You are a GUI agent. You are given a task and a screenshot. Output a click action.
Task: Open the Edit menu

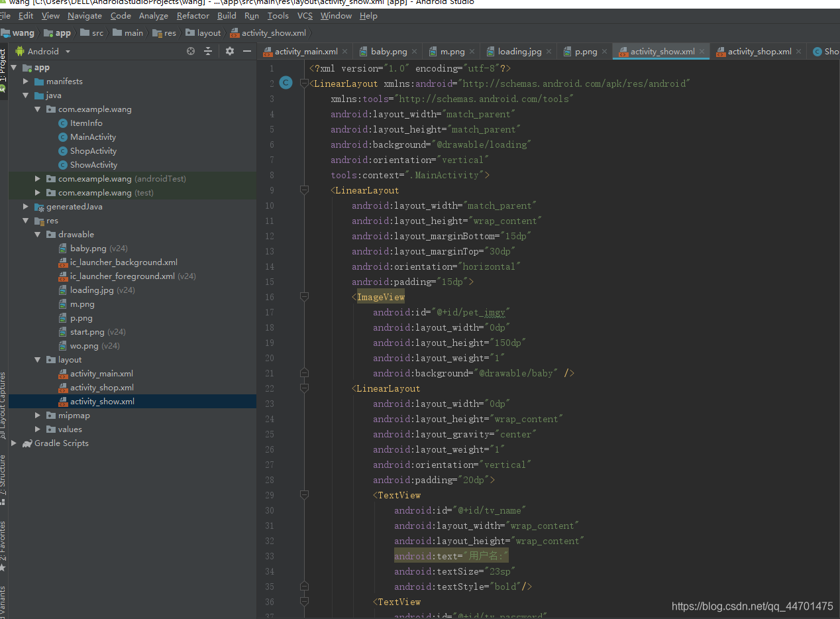pos(26,16)
